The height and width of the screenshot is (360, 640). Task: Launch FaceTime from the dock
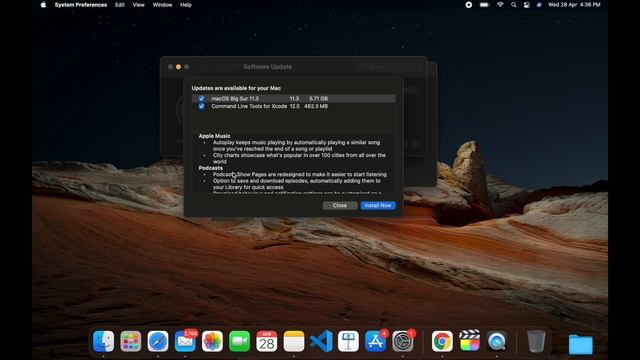[x=240, y=341]
